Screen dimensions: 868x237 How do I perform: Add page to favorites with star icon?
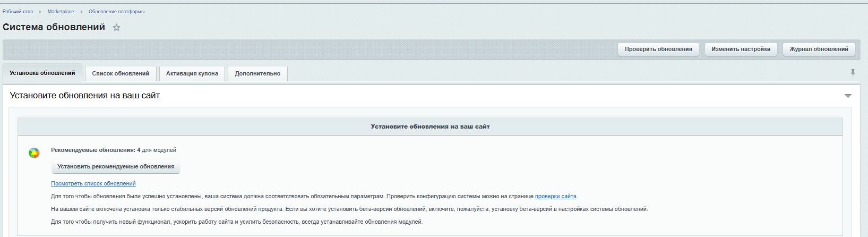(117, 28)
